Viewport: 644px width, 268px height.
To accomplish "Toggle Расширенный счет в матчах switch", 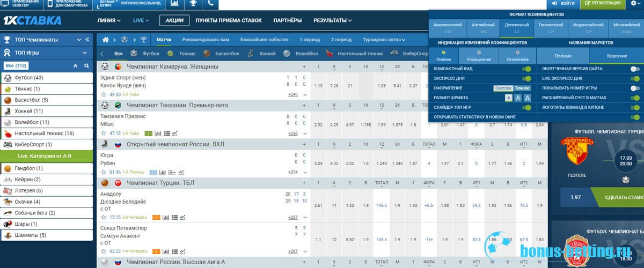I will point(635,98).
